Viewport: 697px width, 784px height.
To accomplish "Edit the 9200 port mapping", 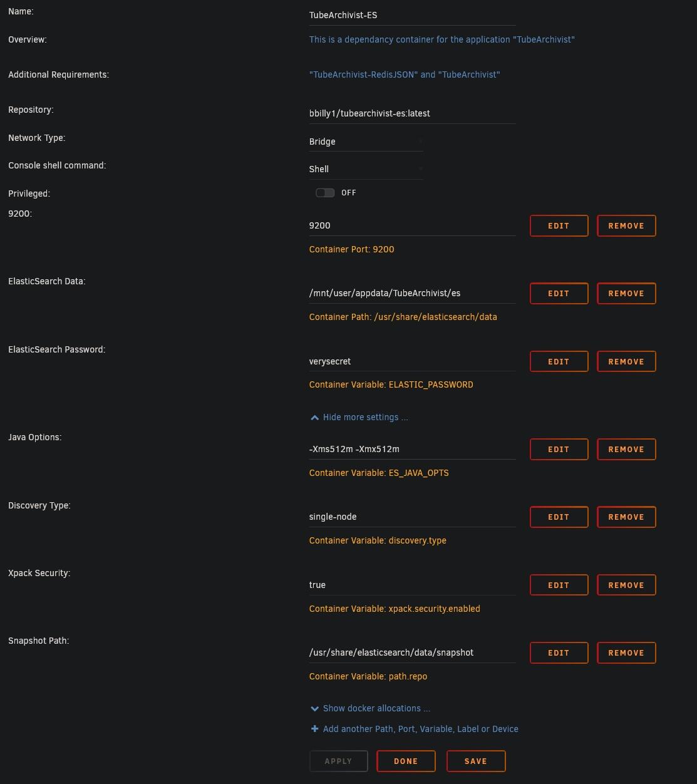I will [x=559, y=226].
